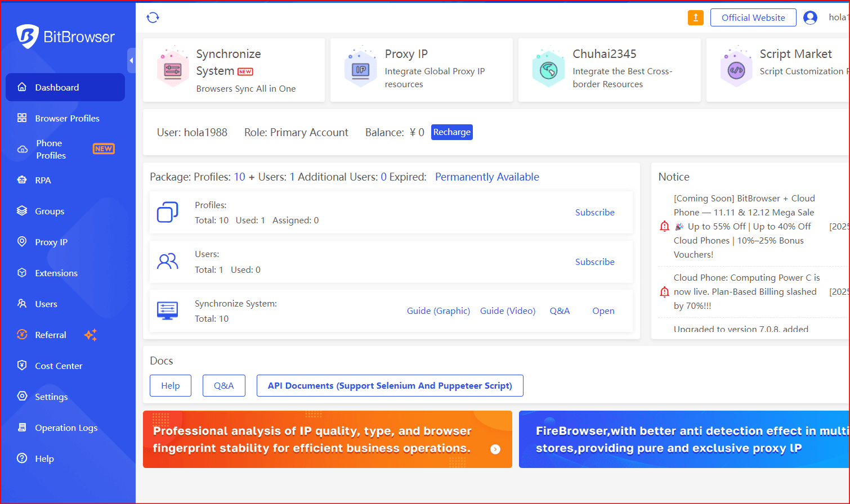Collapse the sidebar with arrow handle

[x=131, y=61]
